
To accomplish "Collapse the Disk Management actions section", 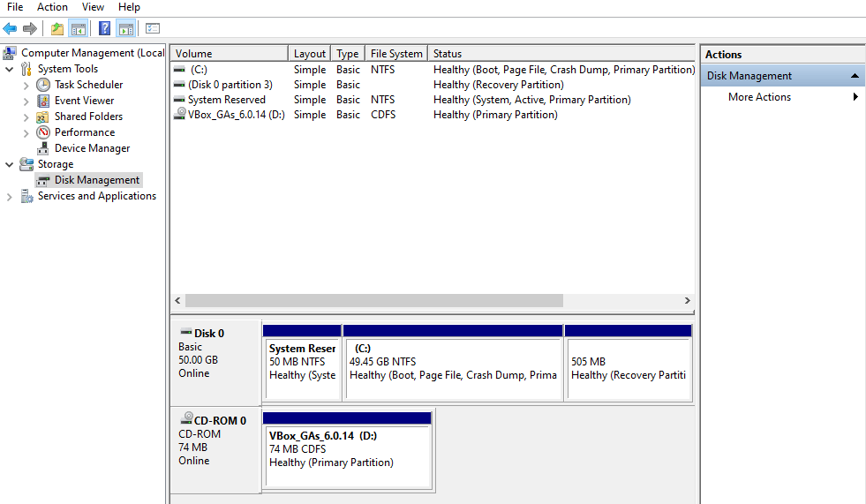I will point(855,76).
